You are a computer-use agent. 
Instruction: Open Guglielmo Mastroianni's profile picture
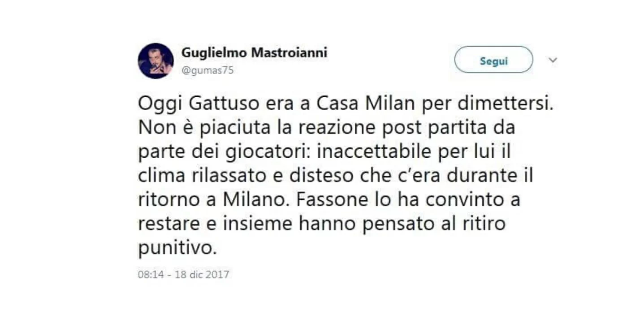click(x=156, y=60)
